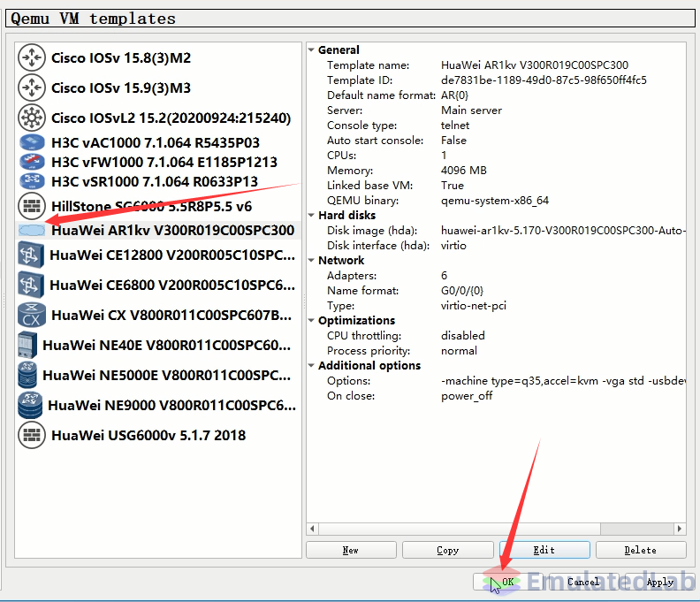The image size is (700, 602).
Task: Click the Disk image (hda) value
Action: 563,231
